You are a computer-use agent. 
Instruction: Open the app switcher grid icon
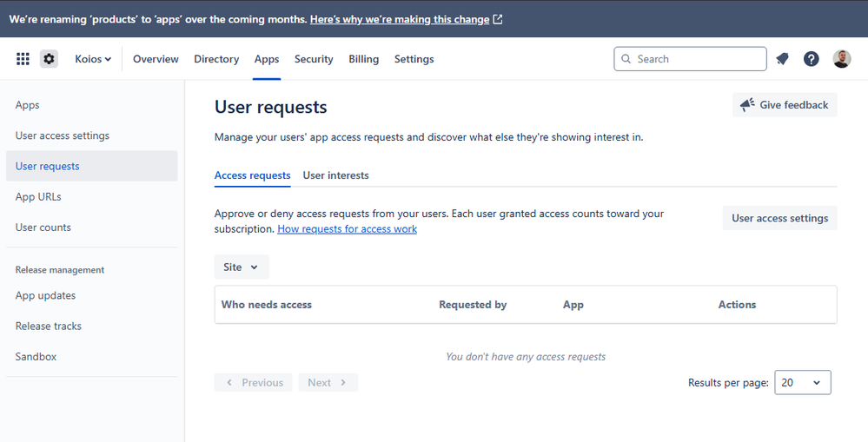tap(23, 59)
